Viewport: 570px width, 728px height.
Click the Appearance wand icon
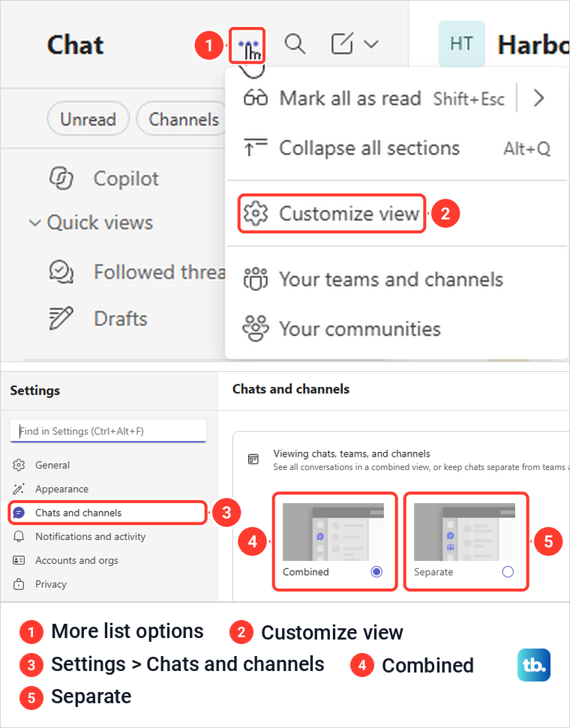(19, 489)
